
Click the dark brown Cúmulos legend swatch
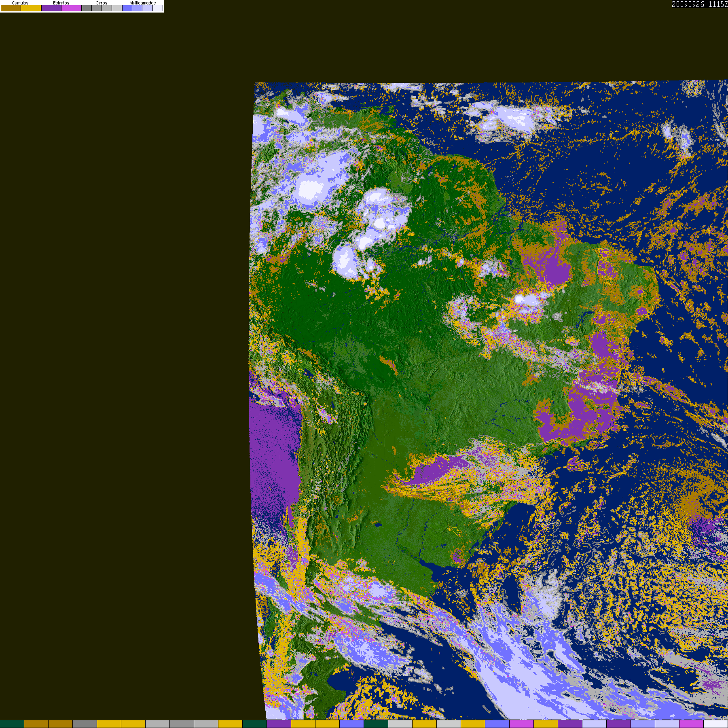pos(11,8)
